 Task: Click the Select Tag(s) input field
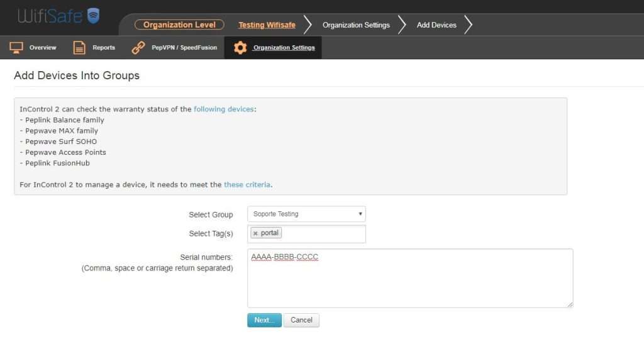(x=324, y=233)
